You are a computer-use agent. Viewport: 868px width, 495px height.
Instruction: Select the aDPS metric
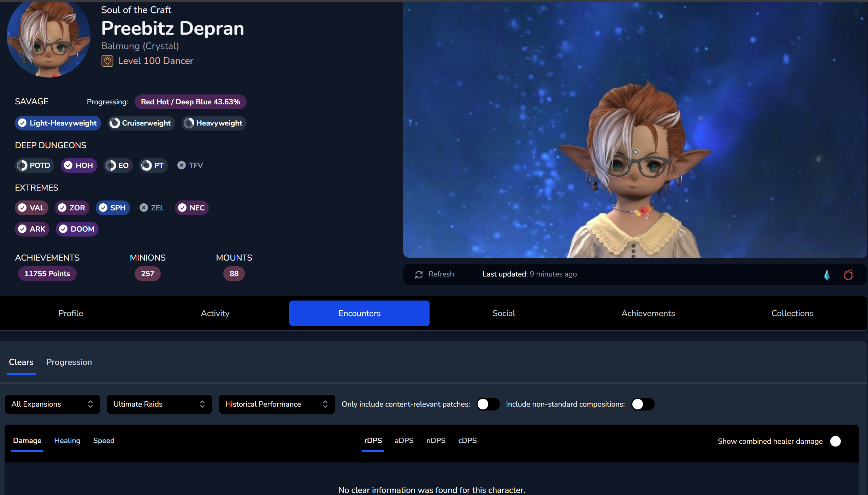tap(404, 441)
